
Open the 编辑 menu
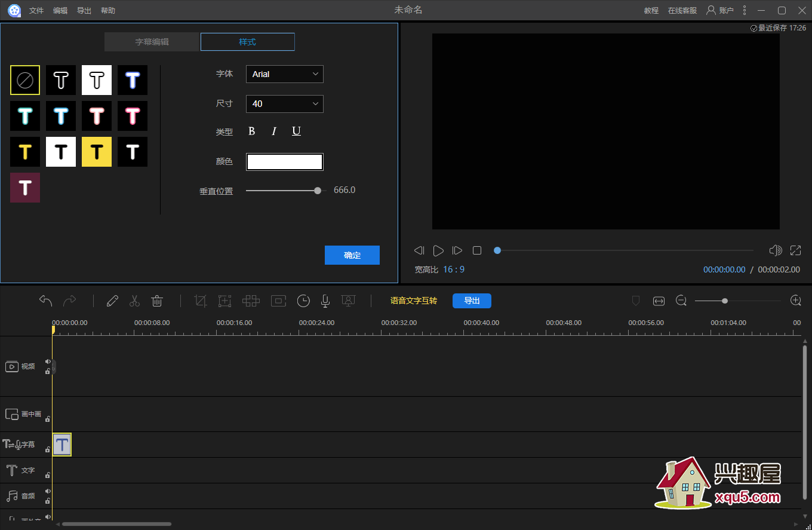pos(60,11)
